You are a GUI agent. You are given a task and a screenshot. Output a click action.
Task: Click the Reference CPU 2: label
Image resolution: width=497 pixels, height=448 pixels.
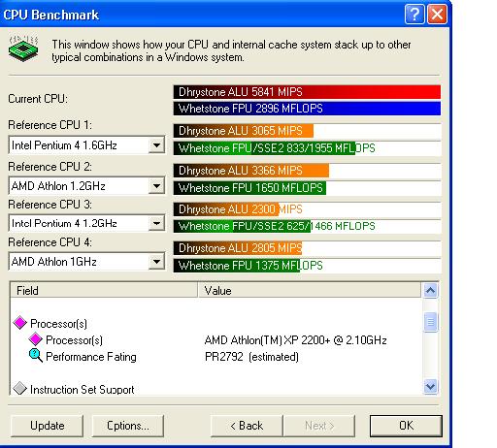50,167
